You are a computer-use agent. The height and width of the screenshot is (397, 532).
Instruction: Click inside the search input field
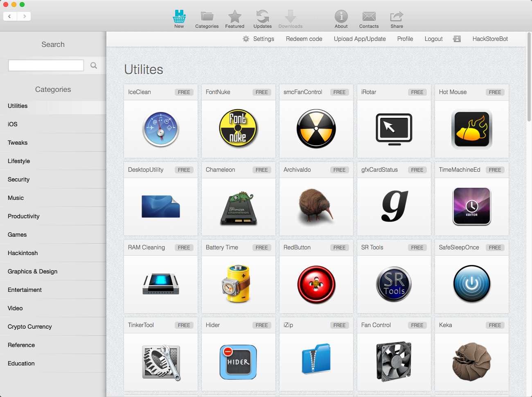46,65
